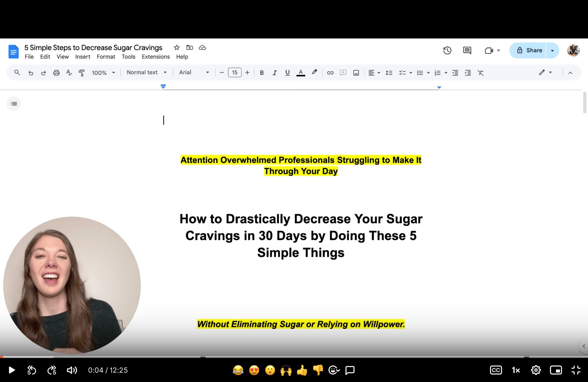Image resolution: width=588 pixels, height=382 pixels.
Task: Open the video settings gear
Action: (x=536, y=370)
